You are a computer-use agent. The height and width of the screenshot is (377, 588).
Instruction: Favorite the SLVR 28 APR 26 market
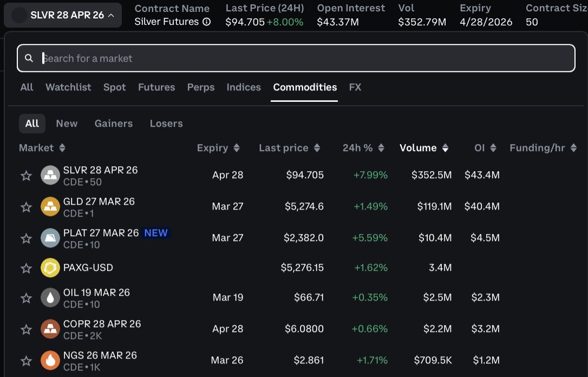click(26, 174)
